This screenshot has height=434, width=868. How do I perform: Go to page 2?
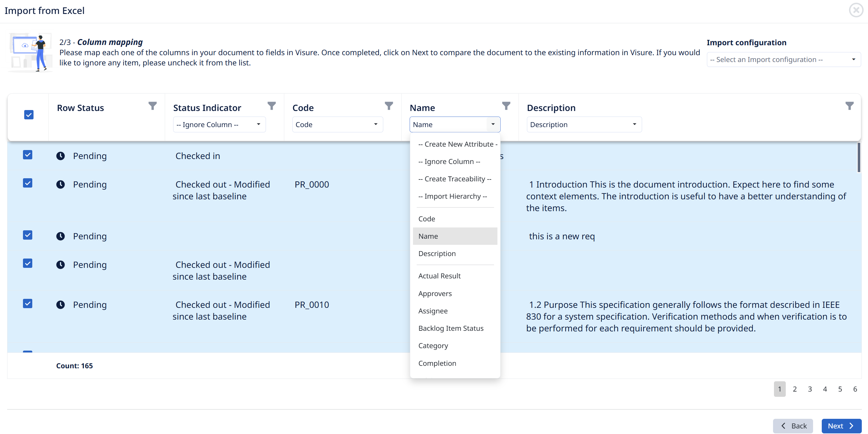coord(795,389)
